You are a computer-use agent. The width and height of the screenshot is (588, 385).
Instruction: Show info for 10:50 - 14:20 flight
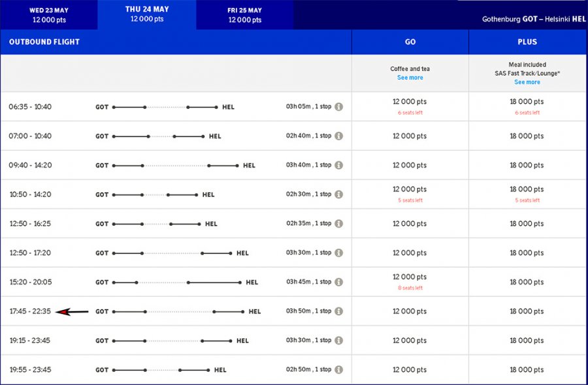pos(338,194)
